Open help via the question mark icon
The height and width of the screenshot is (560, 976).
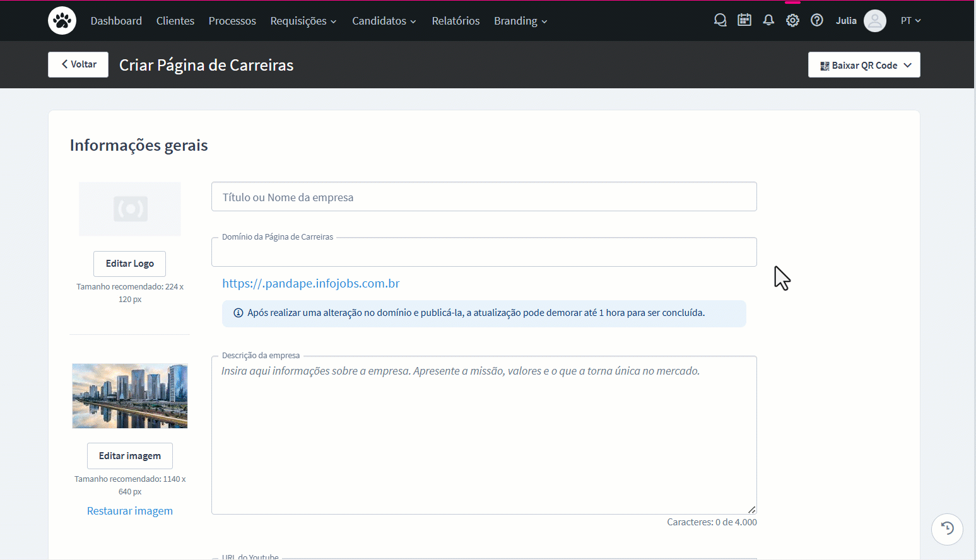tap(816, 20)
